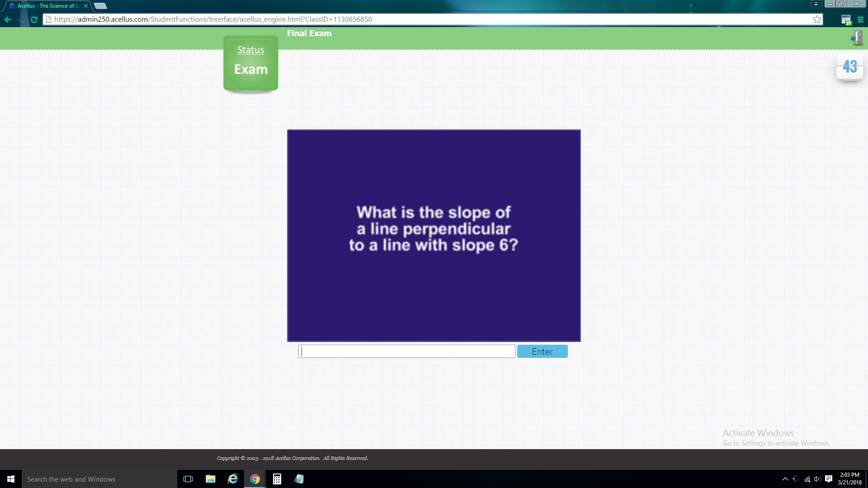Image resolution: width=868 pixels, height=488 pixels.
Task: Open a new browser tab
Action: tap(100, 6)
